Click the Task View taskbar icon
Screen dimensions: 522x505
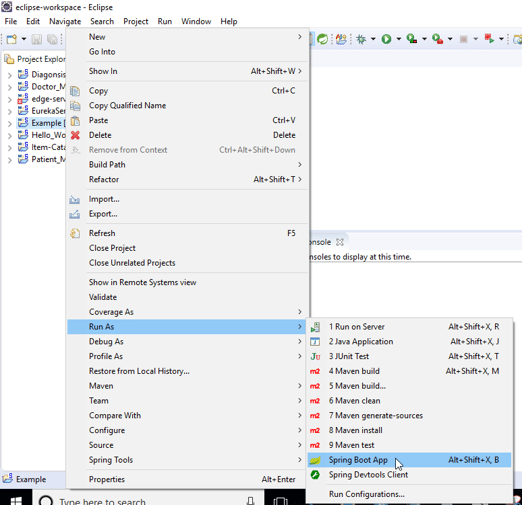[280, 500]
